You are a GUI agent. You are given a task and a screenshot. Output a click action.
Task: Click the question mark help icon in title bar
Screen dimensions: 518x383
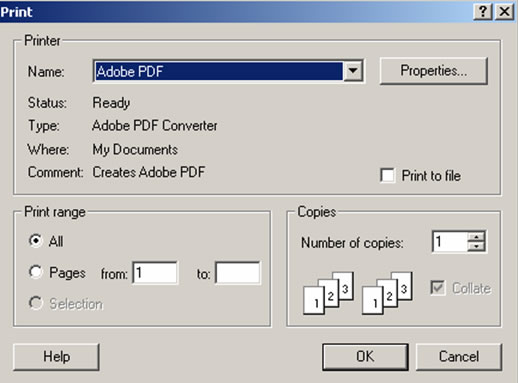pos(483,12)
